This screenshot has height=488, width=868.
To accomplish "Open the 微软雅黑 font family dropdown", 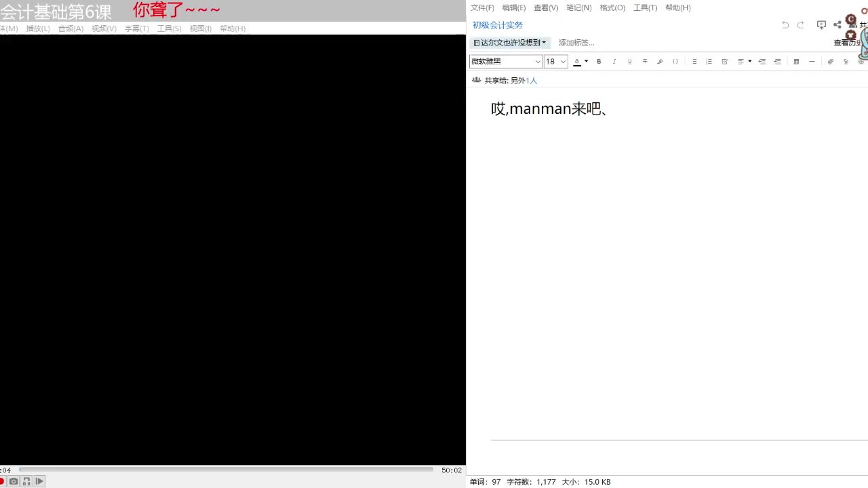I will [x=506, y=61].
